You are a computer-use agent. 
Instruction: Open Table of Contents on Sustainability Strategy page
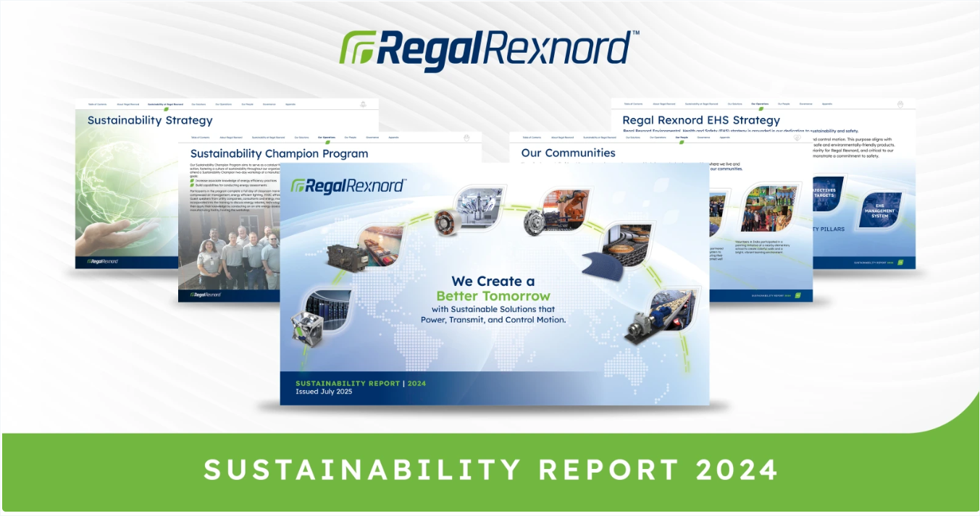(97, 104)
